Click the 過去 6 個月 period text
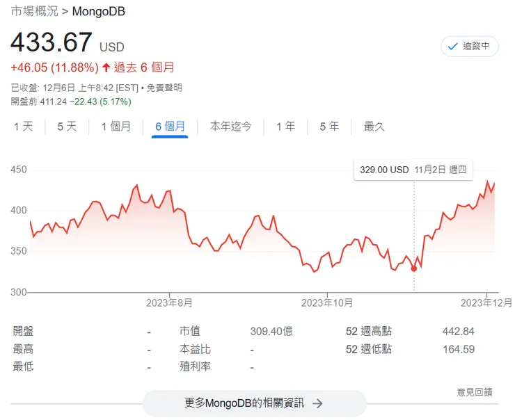 pyautogui.click(x=144, y=67)
